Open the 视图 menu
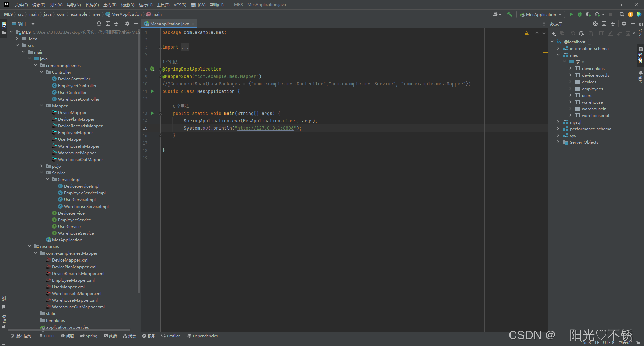This screenshot has width=644, height=346. pos(56,5)
